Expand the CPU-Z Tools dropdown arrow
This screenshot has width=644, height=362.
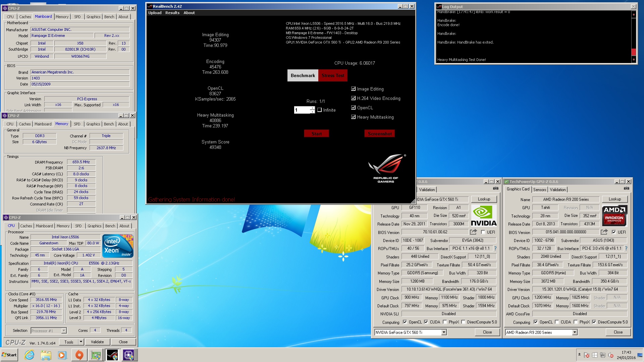[80, 342]
